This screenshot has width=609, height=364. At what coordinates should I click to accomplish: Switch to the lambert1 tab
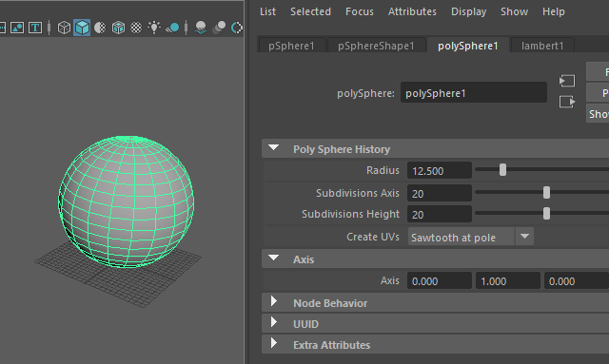(542, 46)
